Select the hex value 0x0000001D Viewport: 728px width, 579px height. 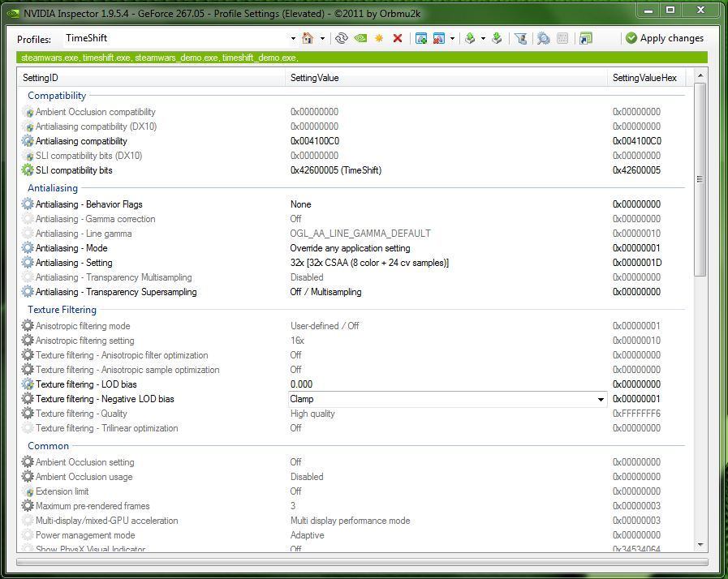637,263
